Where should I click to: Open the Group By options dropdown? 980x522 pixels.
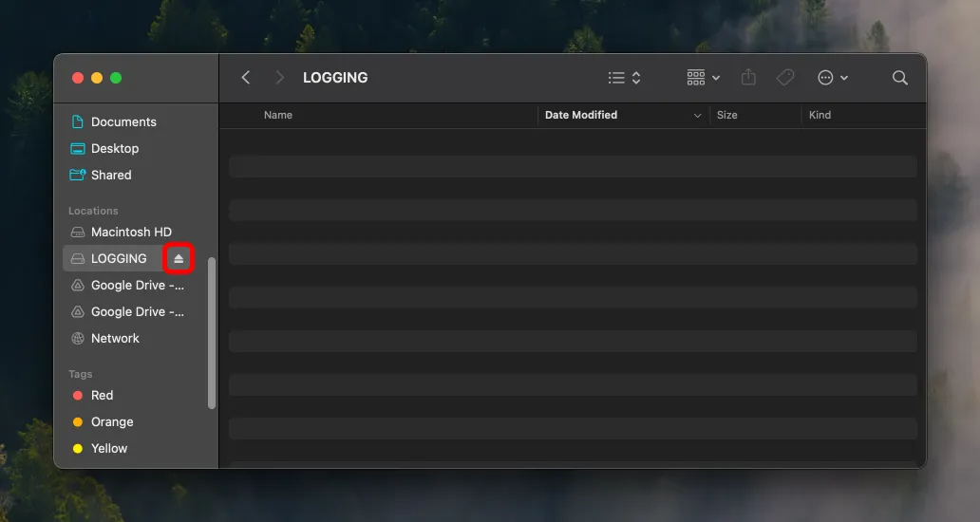703,78
